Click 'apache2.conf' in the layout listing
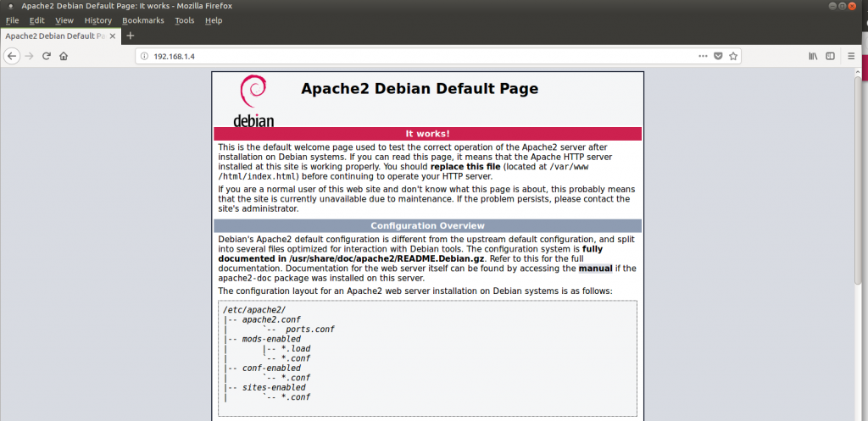Image resolution: width=868 pixels, height=421 pixels. [x=271, y=319]
